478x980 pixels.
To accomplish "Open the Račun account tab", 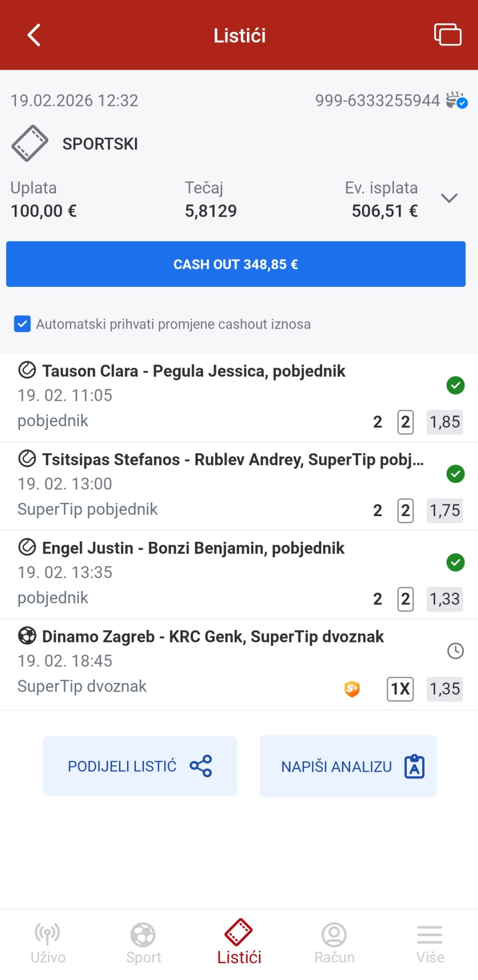I will coord(334,943).
